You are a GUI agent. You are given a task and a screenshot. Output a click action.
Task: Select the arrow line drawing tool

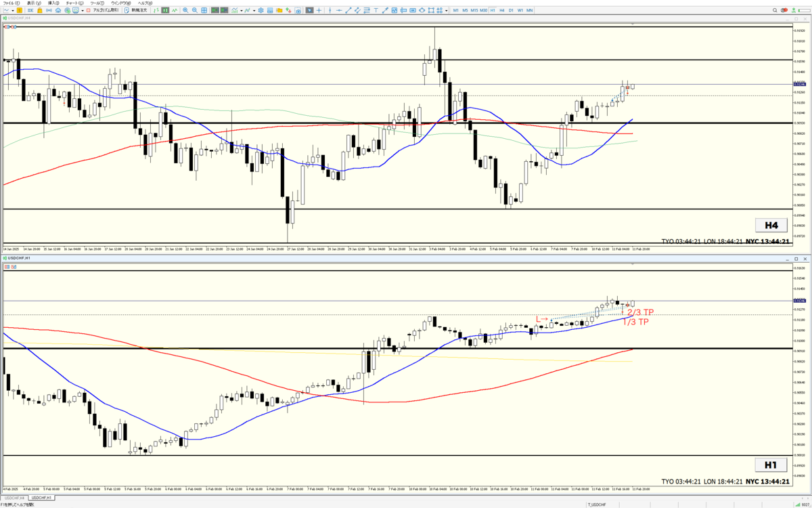385,10
